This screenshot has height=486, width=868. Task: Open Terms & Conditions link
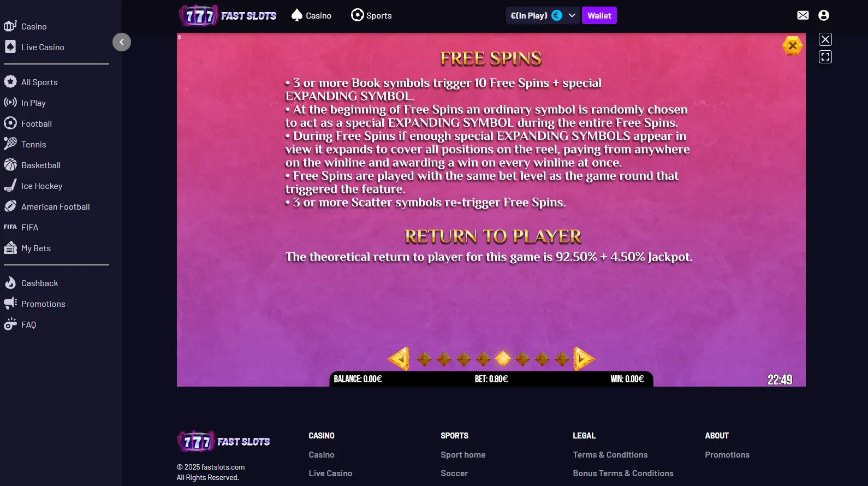(610, 455)
